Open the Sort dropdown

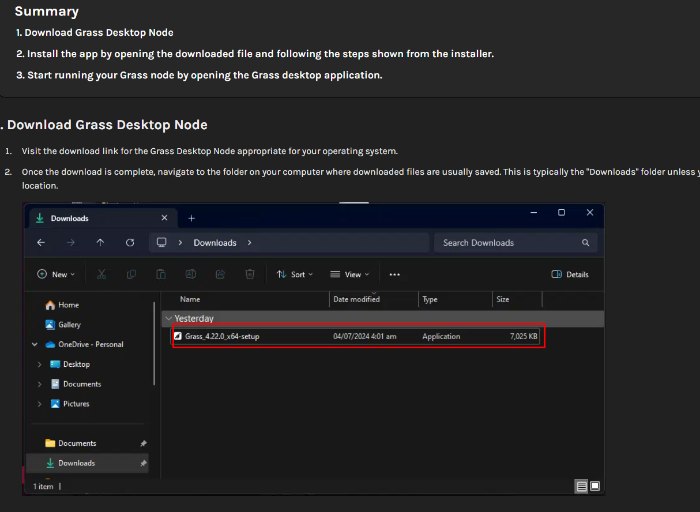point(295,274)
